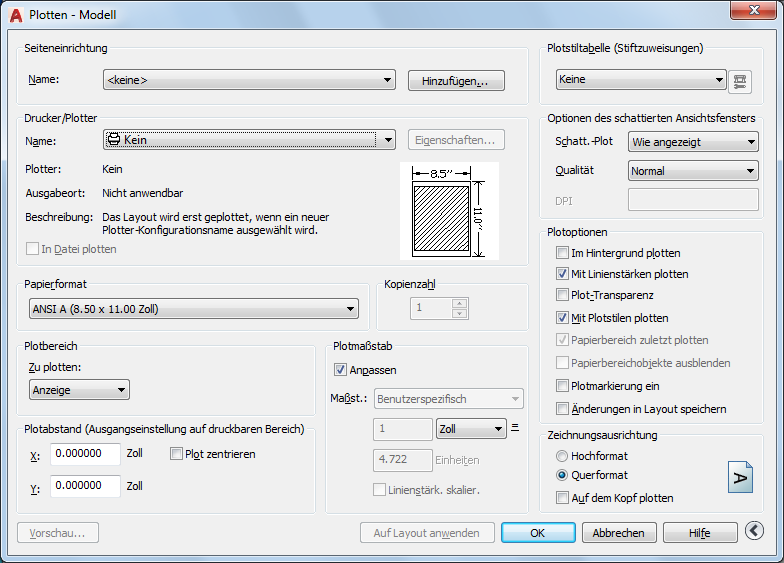The width and height of the screenshot is (784, 563).
Task: Click the Hinzufügen button
Action: [x=456, y=81]
